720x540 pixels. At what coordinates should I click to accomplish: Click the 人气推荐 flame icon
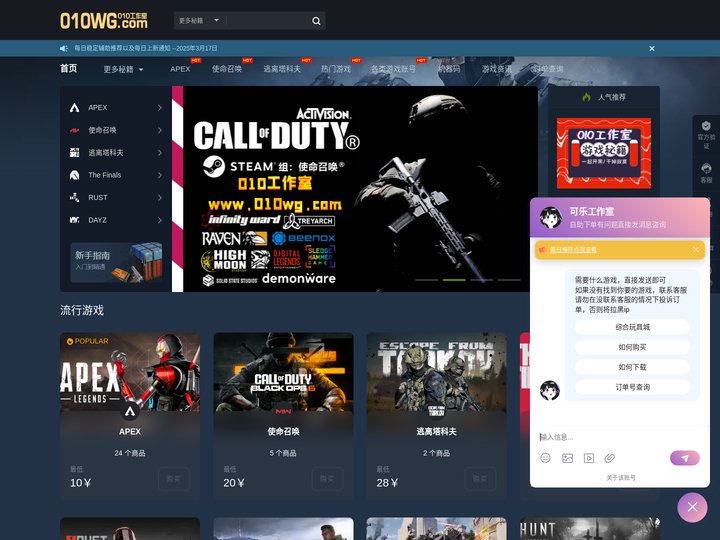pos(586,97)
